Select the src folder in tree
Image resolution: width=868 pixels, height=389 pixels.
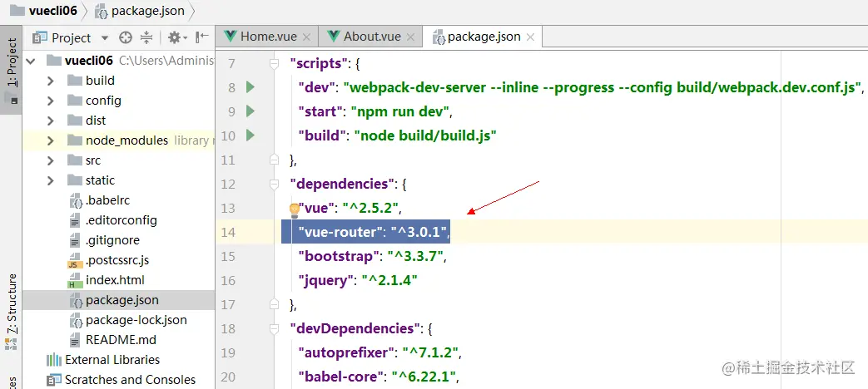[x=93, y=160]
